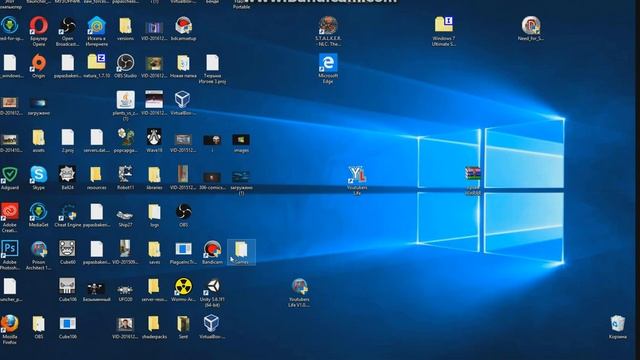Click the UFO20 icon

(125, 290)
